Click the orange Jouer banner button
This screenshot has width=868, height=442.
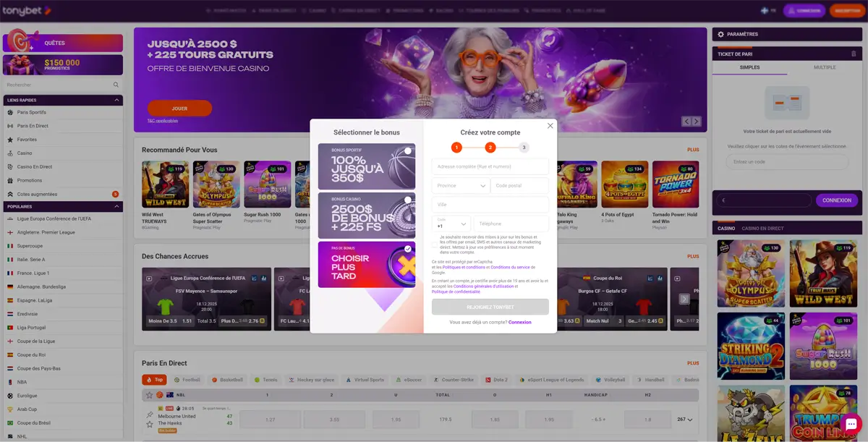179,109
